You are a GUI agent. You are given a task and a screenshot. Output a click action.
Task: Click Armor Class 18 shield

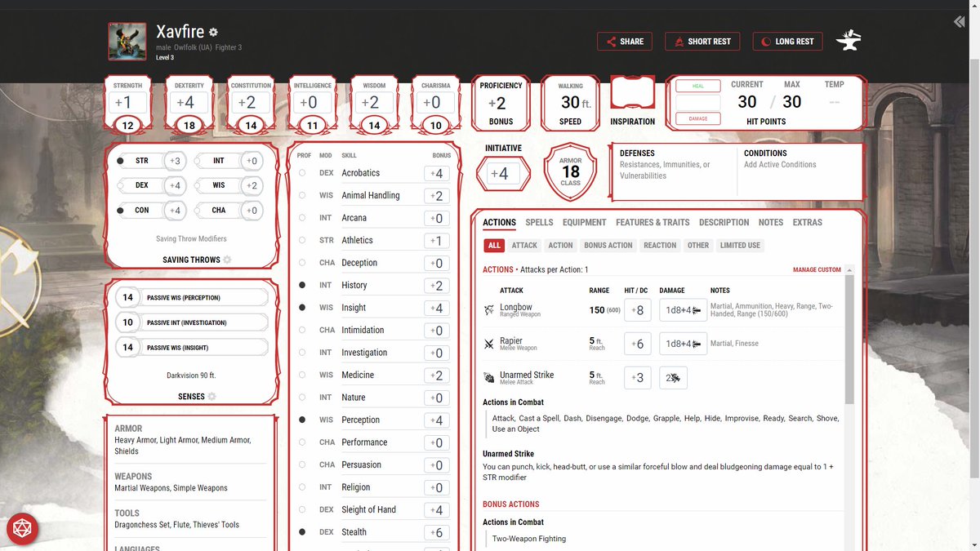pos(570,172)
